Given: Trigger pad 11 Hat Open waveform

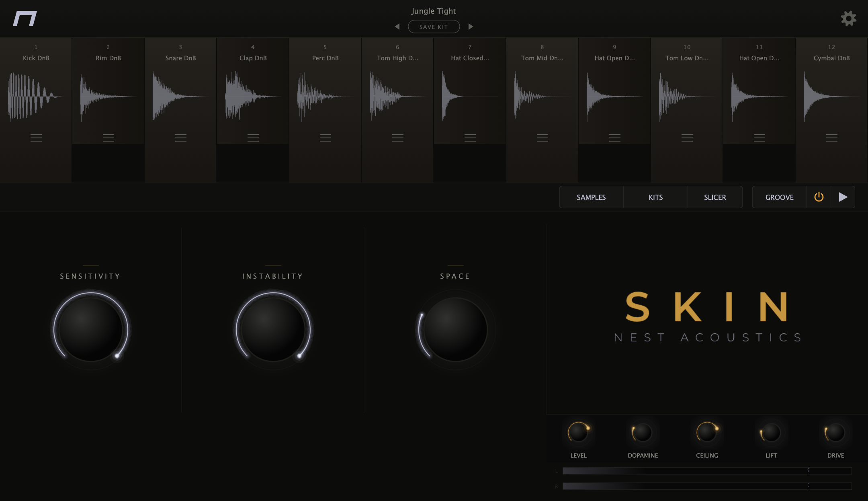Looking at the screenshot, I should (759, 97).
